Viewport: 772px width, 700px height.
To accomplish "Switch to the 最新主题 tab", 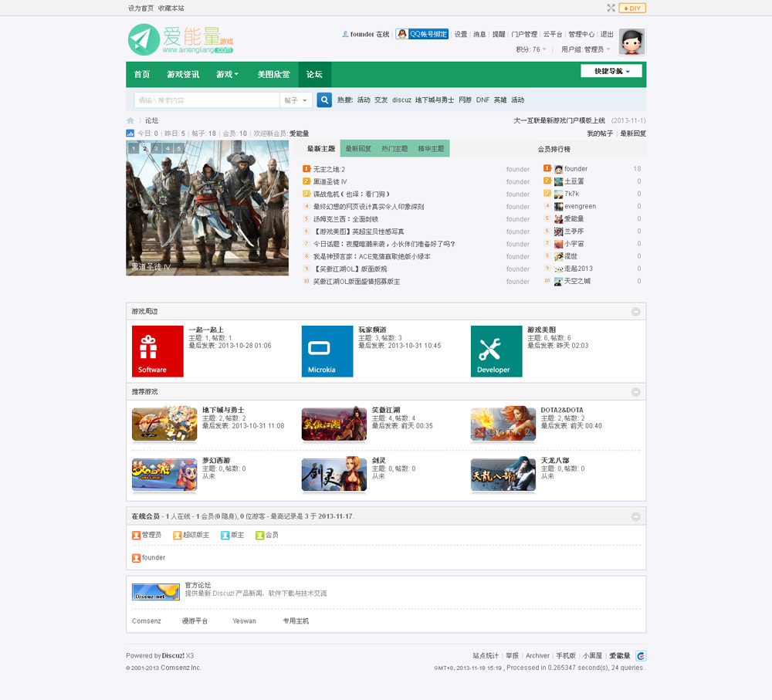I will (x=320, y=149).
